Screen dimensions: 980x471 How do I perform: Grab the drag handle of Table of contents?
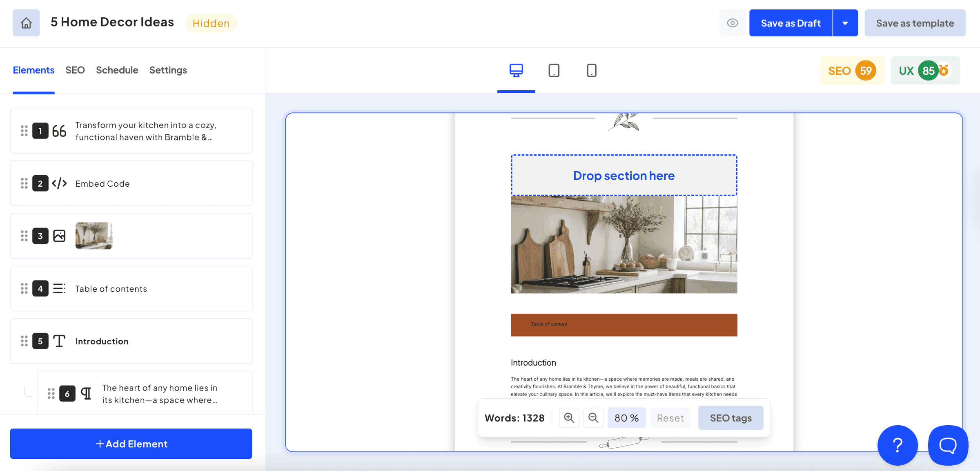coord(24,288)
